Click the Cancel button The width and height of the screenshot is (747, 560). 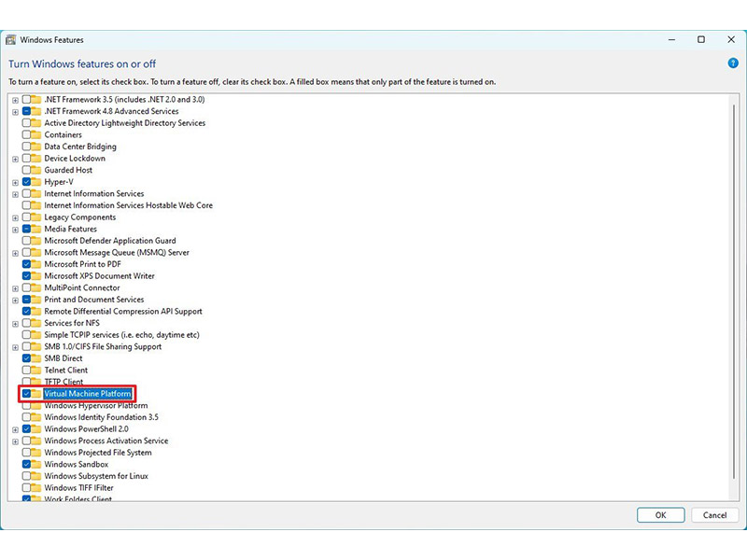pos(714,515)
